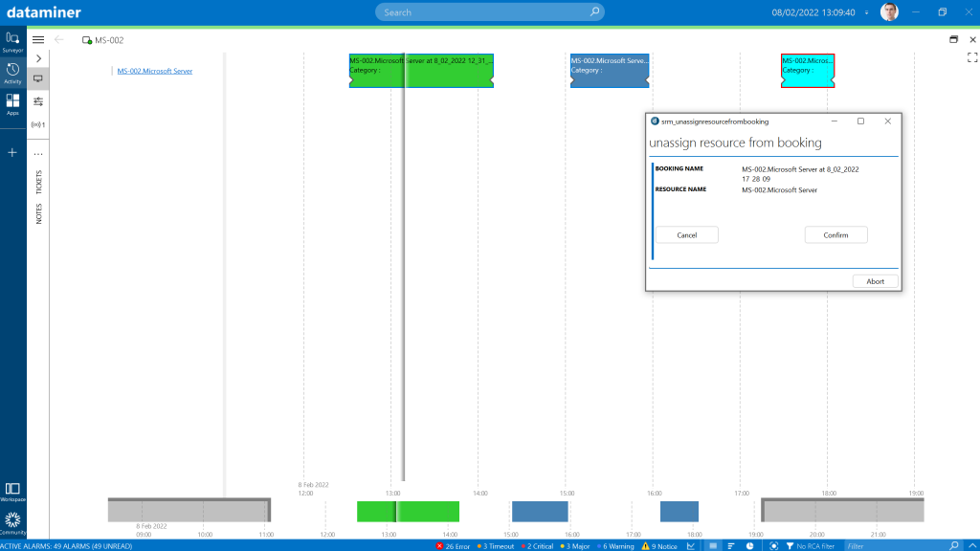Click the first blue overview block near 15:00
This screenshot has height=551, width=980.
(x=540, y=511)
